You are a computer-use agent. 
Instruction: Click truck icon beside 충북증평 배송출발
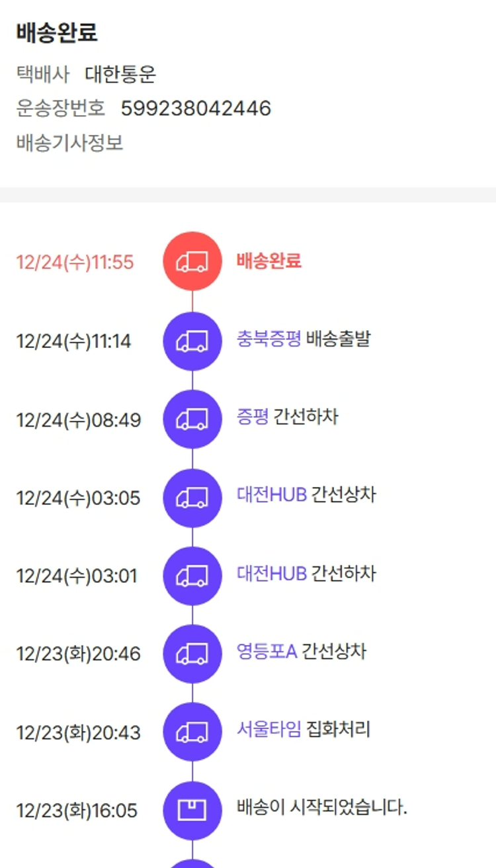coord(192,341)
